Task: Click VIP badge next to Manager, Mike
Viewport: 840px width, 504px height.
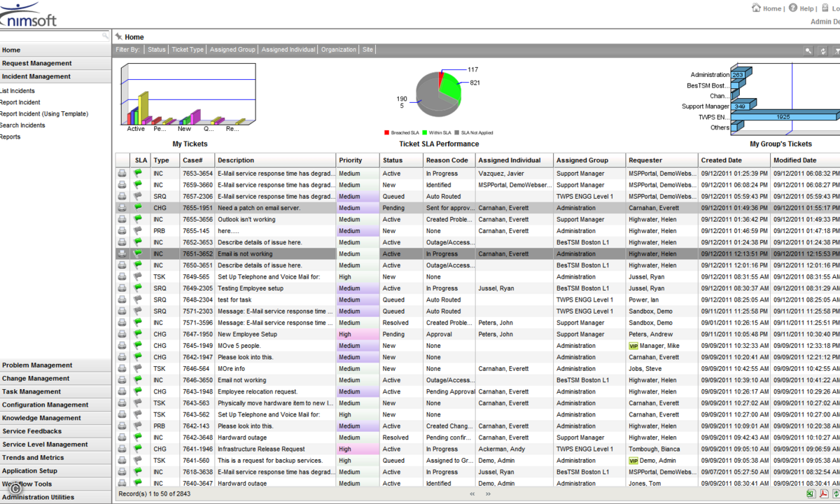Action: tap(633, 346)
